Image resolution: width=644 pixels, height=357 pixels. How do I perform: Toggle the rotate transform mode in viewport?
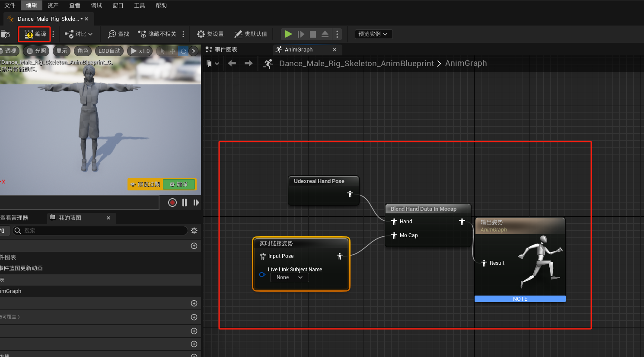tap(183, 51)
